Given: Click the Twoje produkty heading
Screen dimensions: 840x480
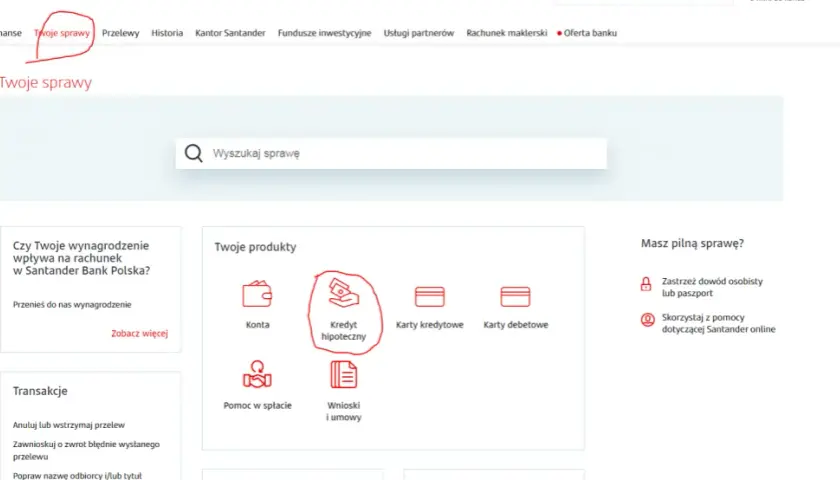Looking at the screenshot, I should pos(255,247).
